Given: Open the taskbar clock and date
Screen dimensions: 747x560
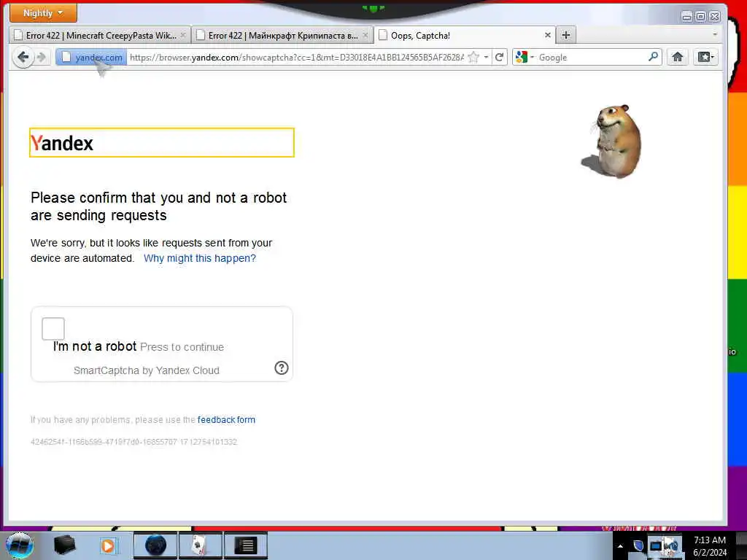Looking at the screenshot, I should [x=710, y=546].
